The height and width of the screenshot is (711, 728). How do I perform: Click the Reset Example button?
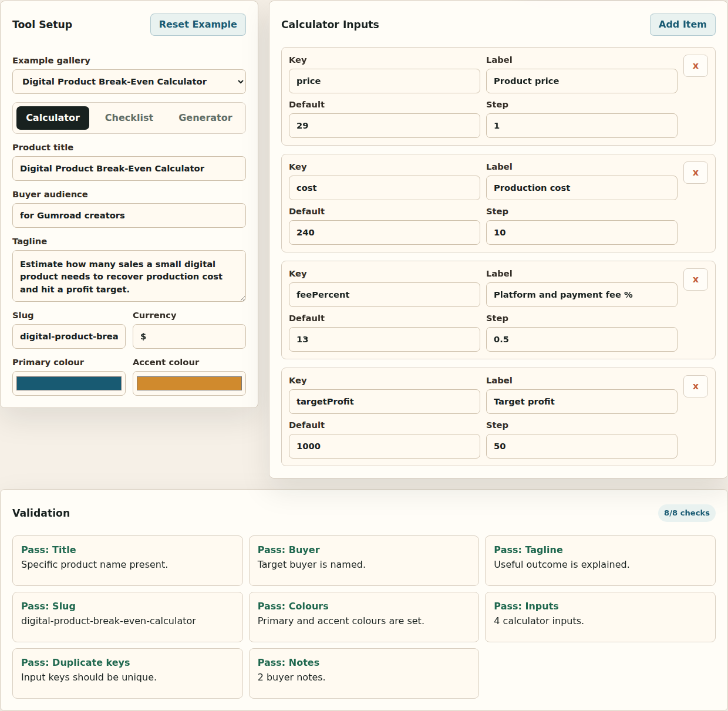point(198,25)
